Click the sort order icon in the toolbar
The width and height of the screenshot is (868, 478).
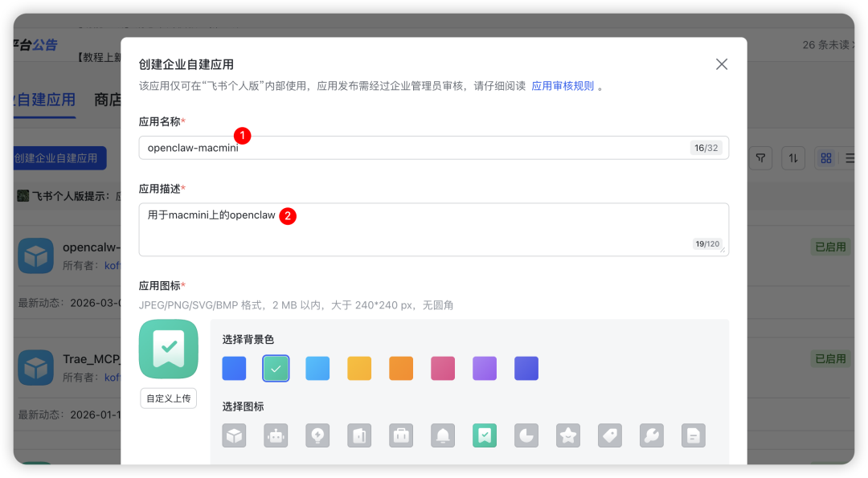click(793, 158)
